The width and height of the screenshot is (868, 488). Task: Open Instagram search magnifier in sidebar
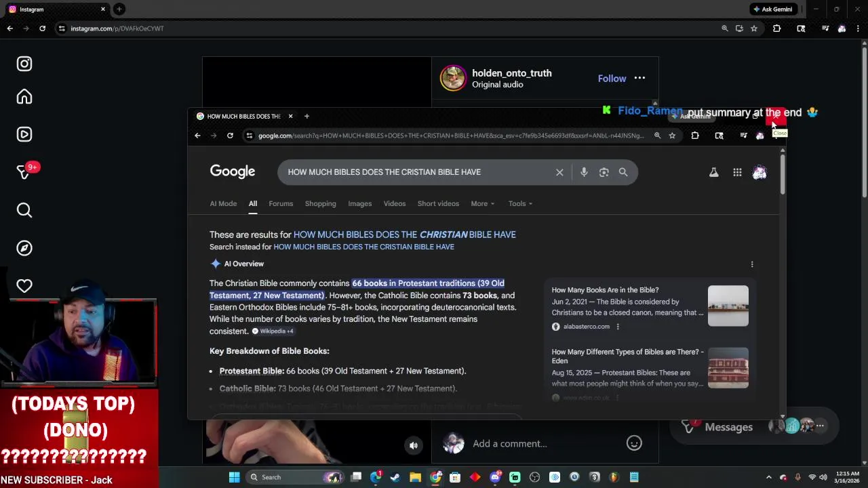click(24, 210)
